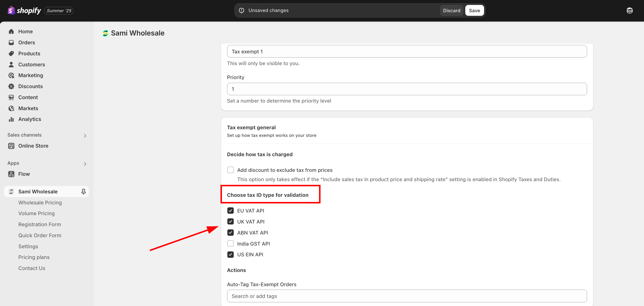Image resolution: width=644 pixels, height=306 pixels.
Task: Save the unsaved changes
Action: (474, 11)
